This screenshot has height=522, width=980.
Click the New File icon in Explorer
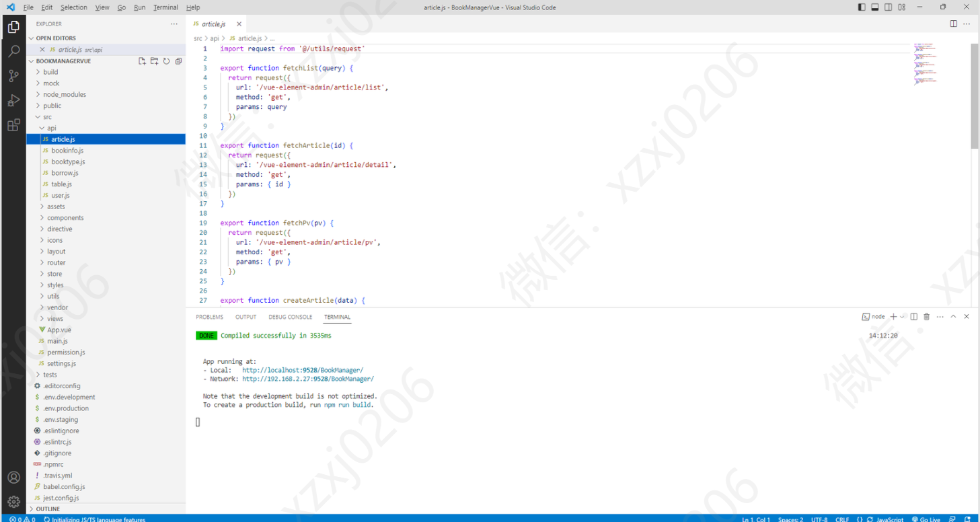tap(142, 61)
